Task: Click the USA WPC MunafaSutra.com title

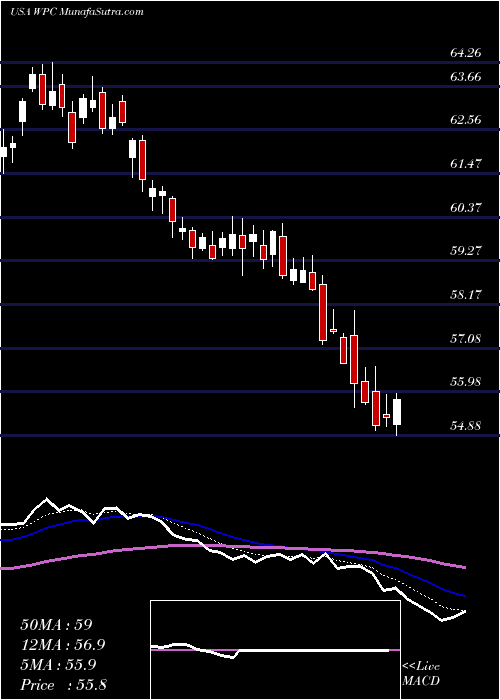Action: (x=77, y=12)
